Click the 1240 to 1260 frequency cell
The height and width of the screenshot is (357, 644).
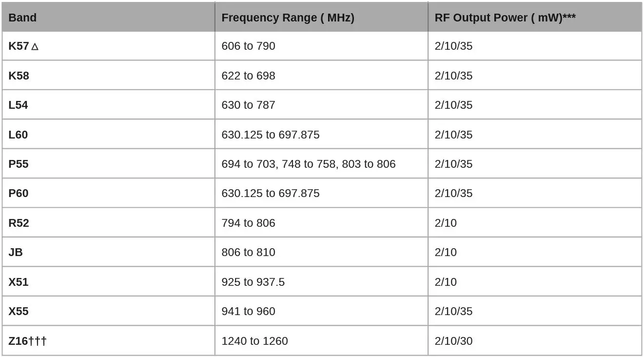pyautogui.click(x=254, y=341)
